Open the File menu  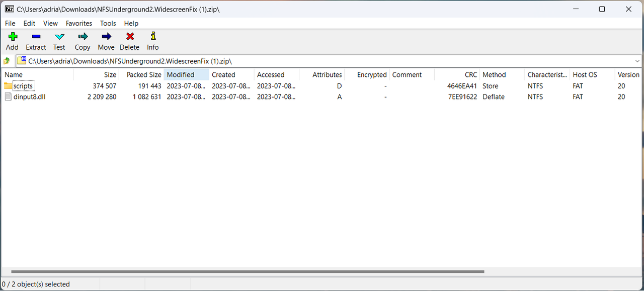point(10,23)
